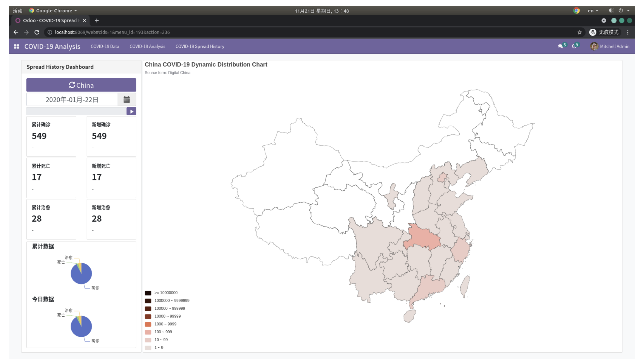
Task: Open the apps menu grid icon
Action: click(16, 46)
